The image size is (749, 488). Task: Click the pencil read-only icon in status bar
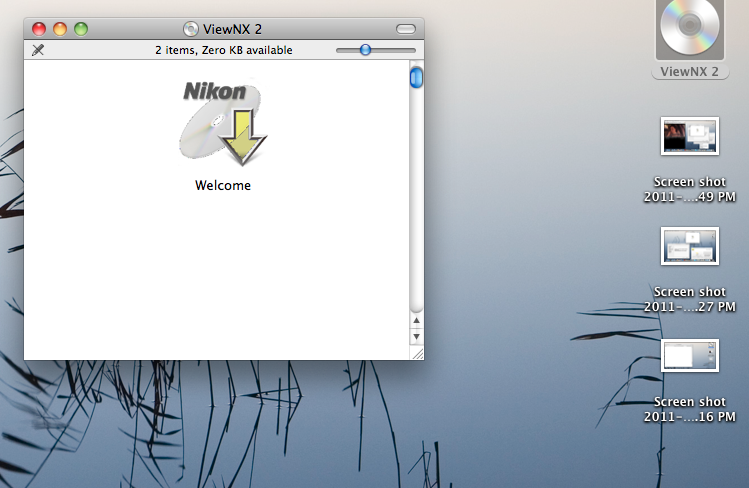[x=38, y=50]
